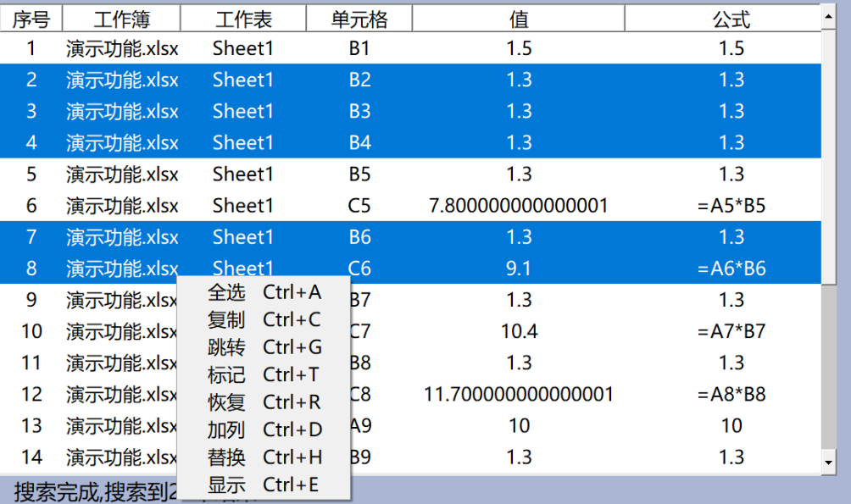The width and height of the screenshot is (851, 504).
Task: Select 恢复 from the context menu
Action: 264,402
